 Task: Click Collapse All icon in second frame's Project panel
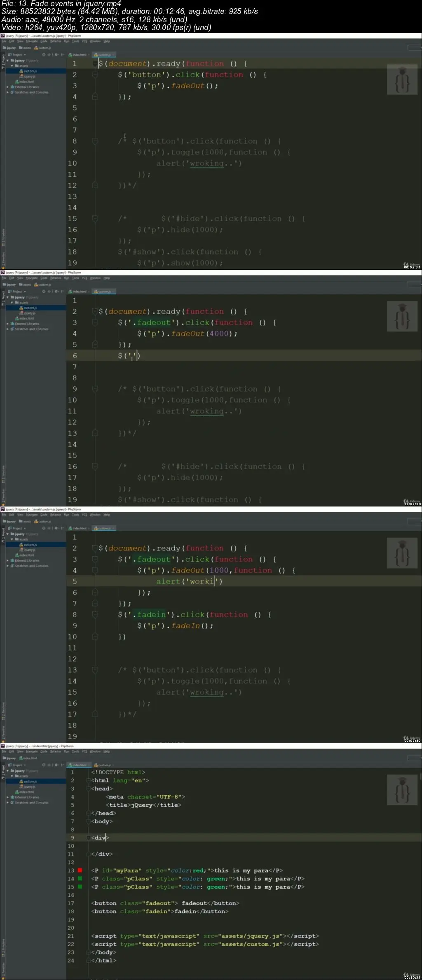pos(49,292)
